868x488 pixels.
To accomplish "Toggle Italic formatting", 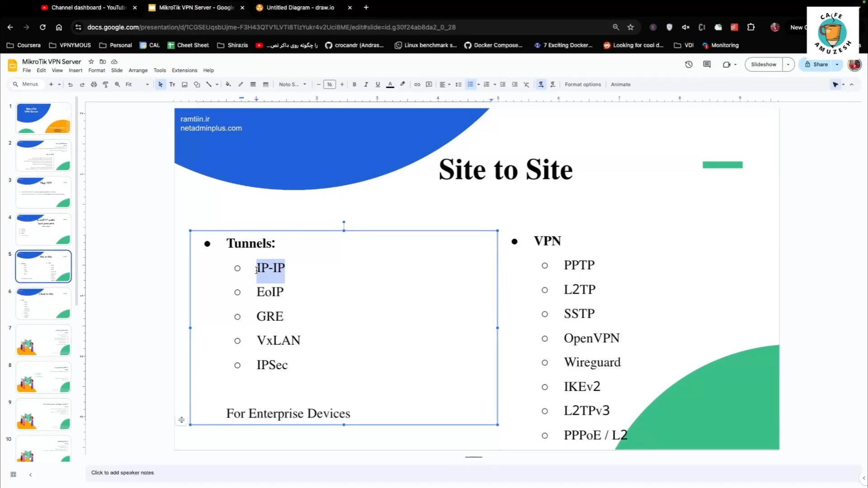I will click(x=366, y=84).
